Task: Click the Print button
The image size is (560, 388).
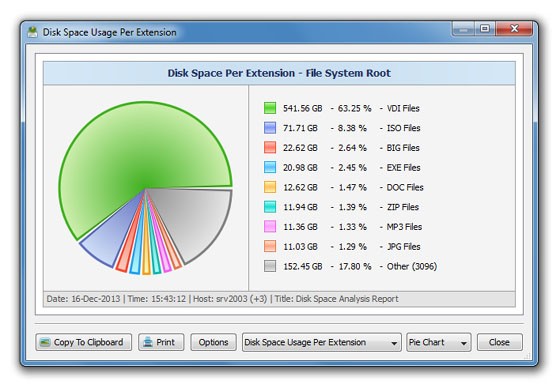Action: click(161, 342)
